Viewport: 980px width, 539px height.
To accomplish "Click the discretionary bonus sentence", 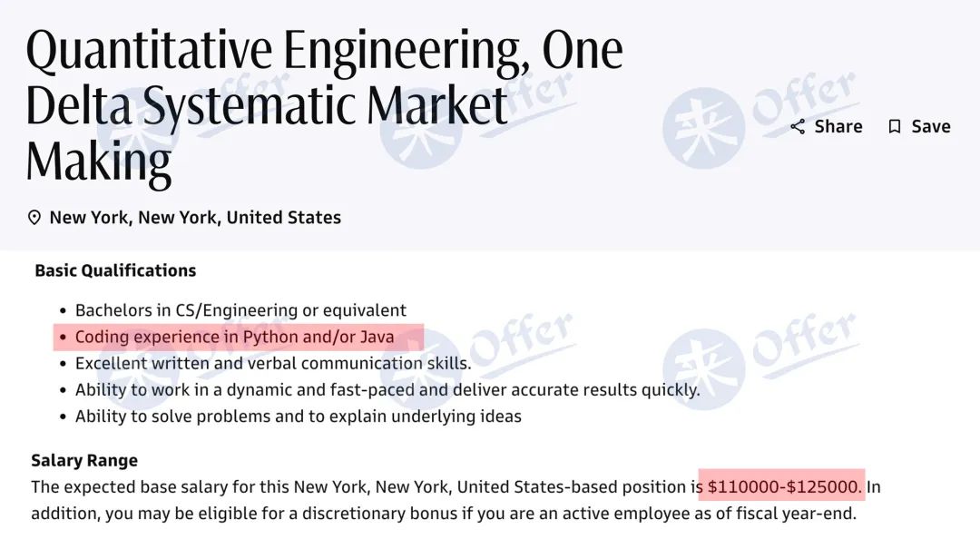I will (444, 514).
